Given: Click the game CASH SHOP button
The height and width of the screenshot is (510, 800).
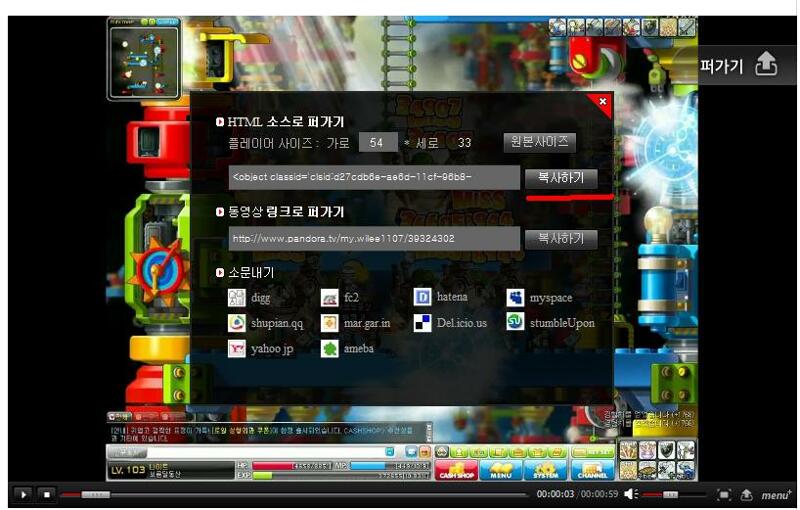Looking at the screenshot, I should (x=457, y=470).
